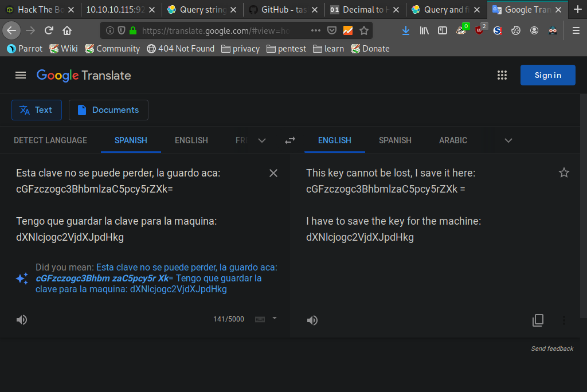Image resolution: width=587 pixels, height=392 pixels.
Task: Click the 141/5000 character counter
Action: pyautogui.click(x=228, y=319)
